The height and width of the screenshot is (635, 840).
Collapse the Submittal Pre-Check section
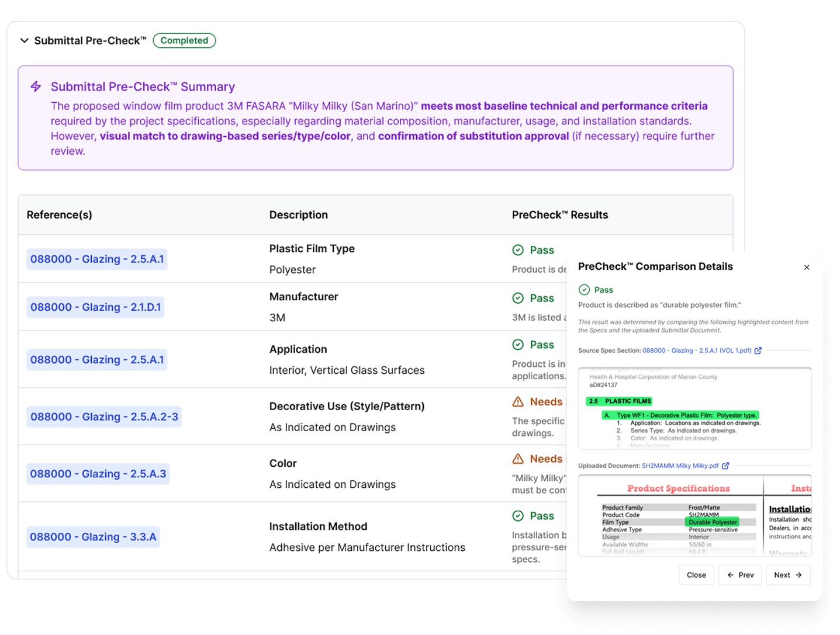pos(24,40)
